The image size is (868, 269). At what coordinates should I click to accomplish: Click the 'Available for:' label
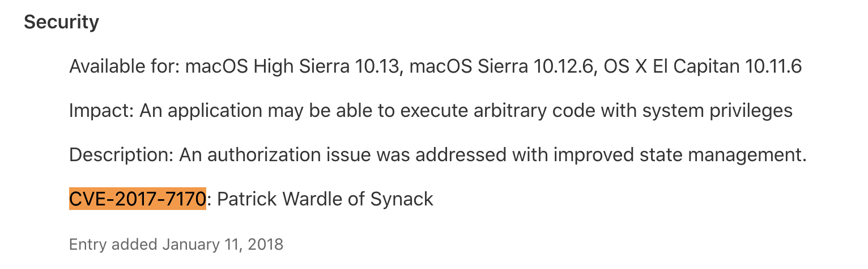tap(125, 66)
